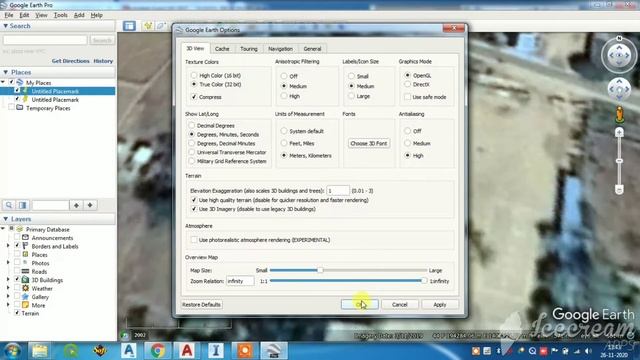The height and width of the screenshot is (360, 640).
Task: Collapse the Places panel
Action: pyautogui.click(x=6, y=72)
